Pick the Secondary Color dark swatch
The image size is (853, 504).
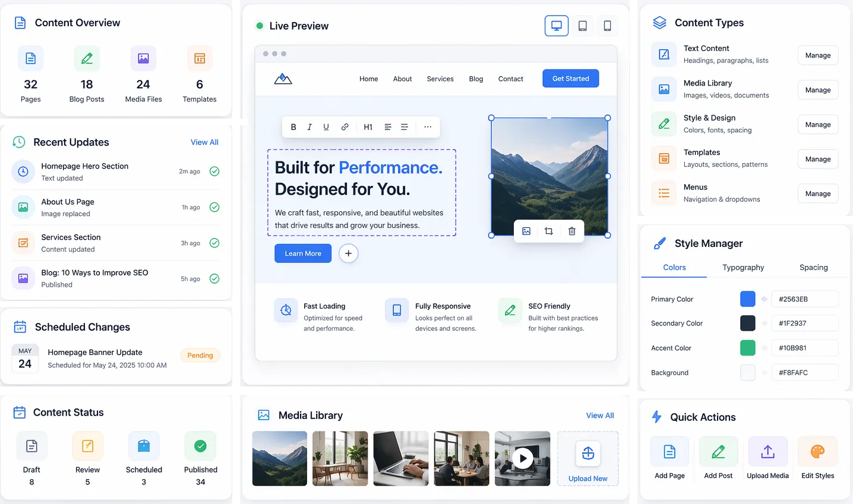pos(748,324)
